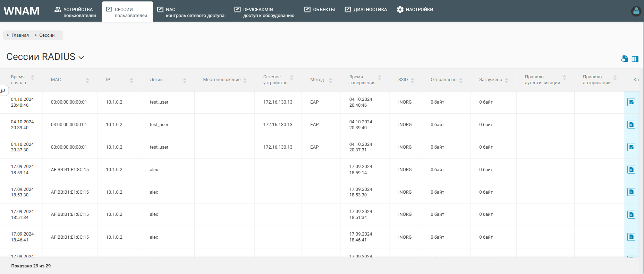This screenshot has height=274, width=644.
Task: Open details icon for 18:46:41 session
Action: pos(631,237)
